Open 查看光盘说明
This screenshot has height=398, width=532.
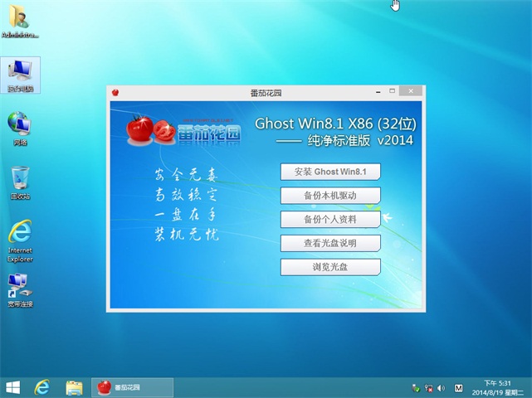click(330, 243)
